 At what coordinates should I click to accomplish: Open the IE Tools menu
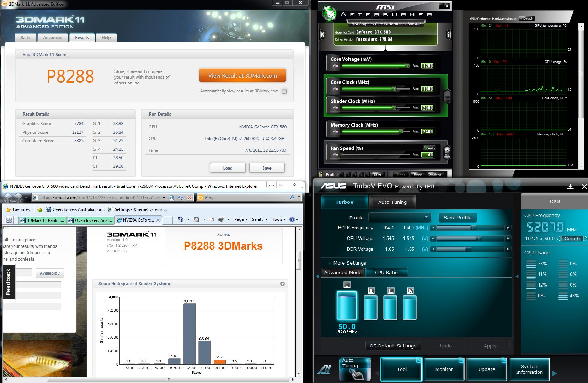[x=279, y=219]
